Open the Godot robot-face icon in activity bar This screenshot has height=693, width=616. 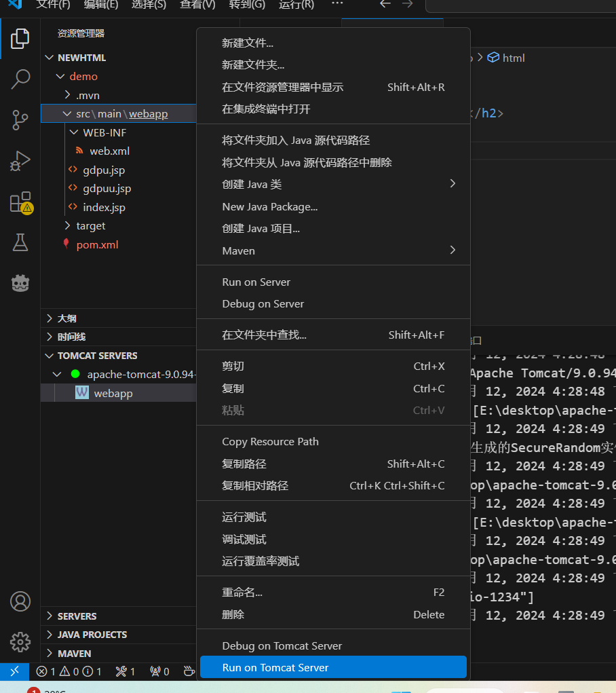[x=20, y=283]
